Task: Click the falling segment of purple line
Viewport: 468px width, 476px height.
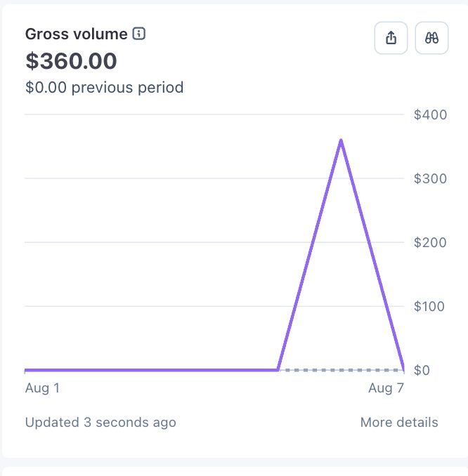Action: [372, 255]
